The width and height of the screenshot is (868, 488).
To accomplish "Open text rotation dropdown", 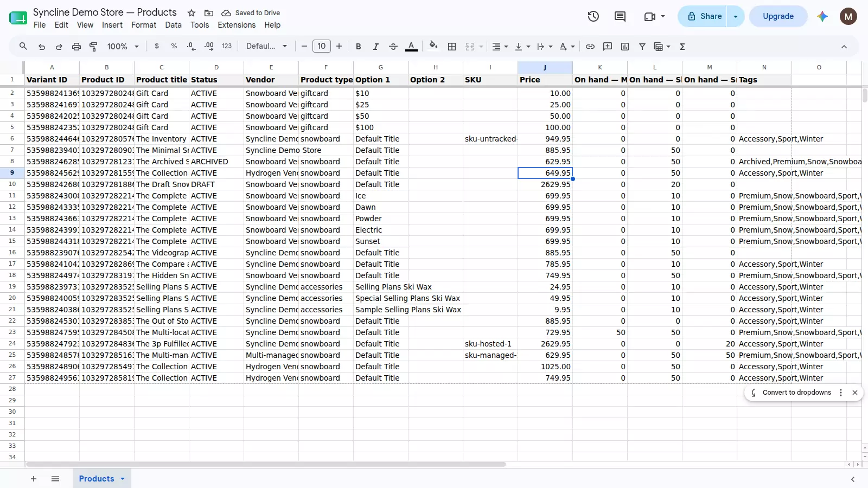I will pyautogui.click(x=567, y=47).
